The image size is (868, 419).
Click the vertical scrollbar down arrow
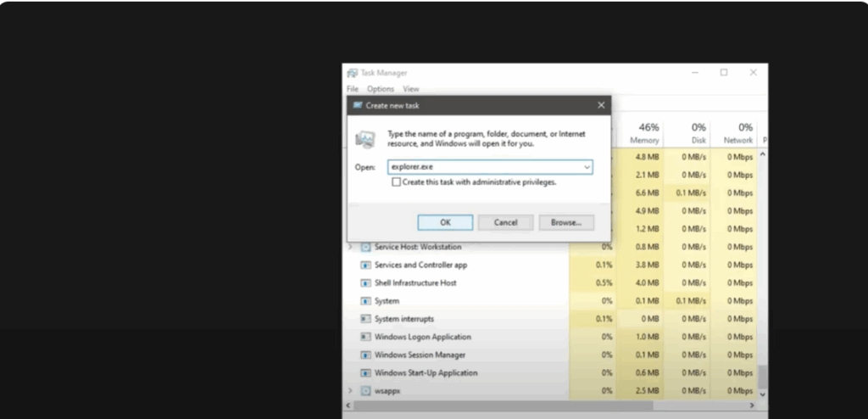pos(762,394)
